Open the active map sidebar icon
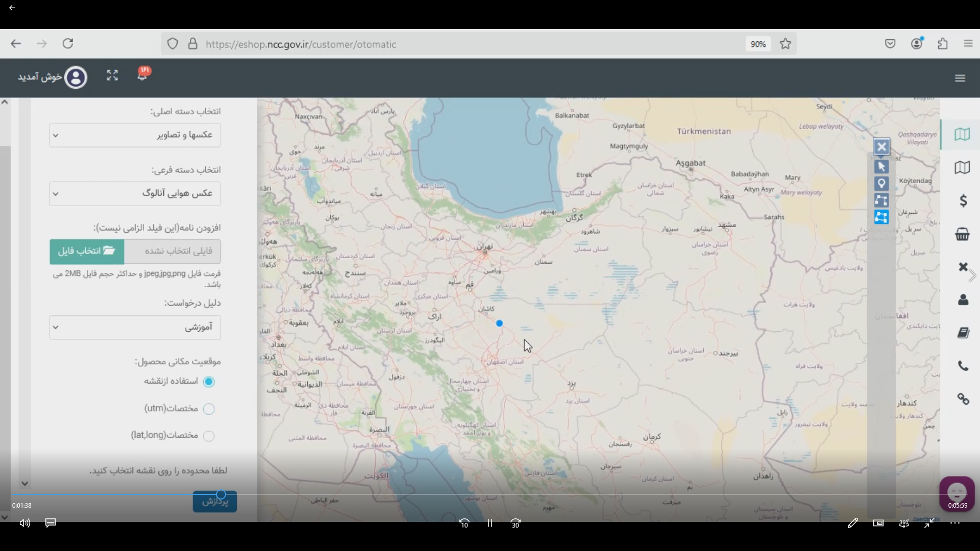The width and height of the screenshot is (980, 551). click(962, 135)
